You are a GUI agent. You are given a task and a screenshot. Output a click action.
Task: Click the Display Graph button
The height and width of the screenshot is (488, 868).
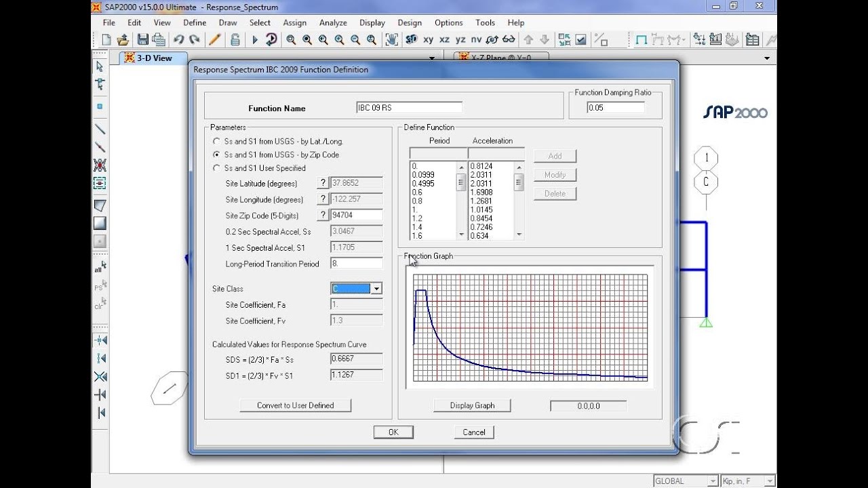[x=472, y=405]
